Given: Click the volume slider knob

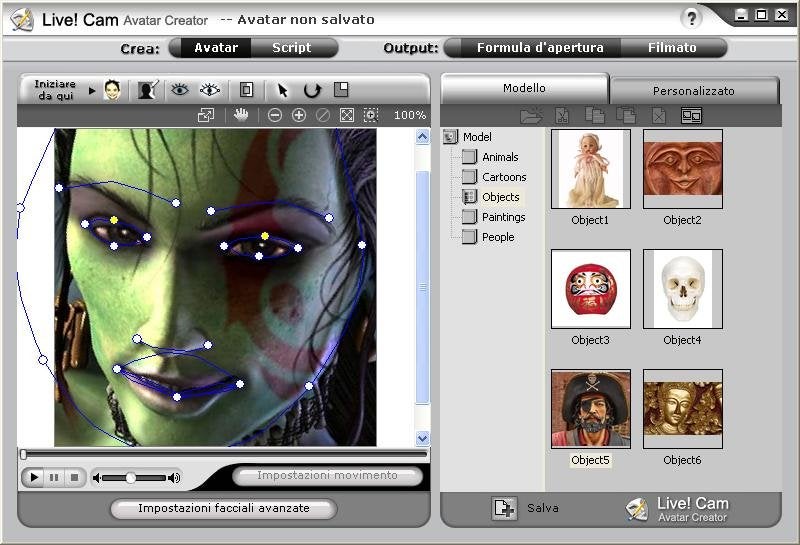Looking at the screenshot, I should coord(130,478).
